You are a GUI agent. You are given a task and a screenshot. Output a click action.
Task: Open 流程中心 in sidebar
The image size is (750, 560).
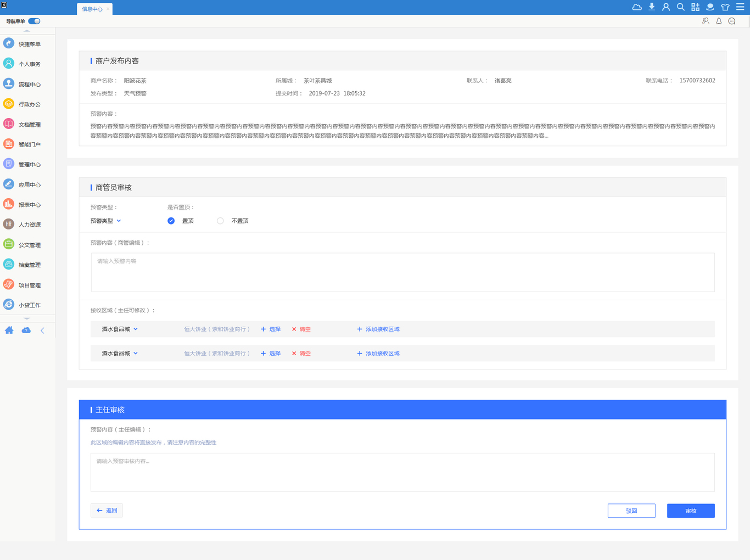(x=23, y=84)
